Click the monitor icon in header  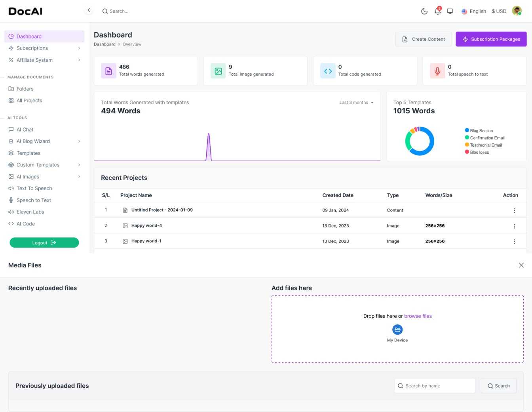(x=450, y=11)
